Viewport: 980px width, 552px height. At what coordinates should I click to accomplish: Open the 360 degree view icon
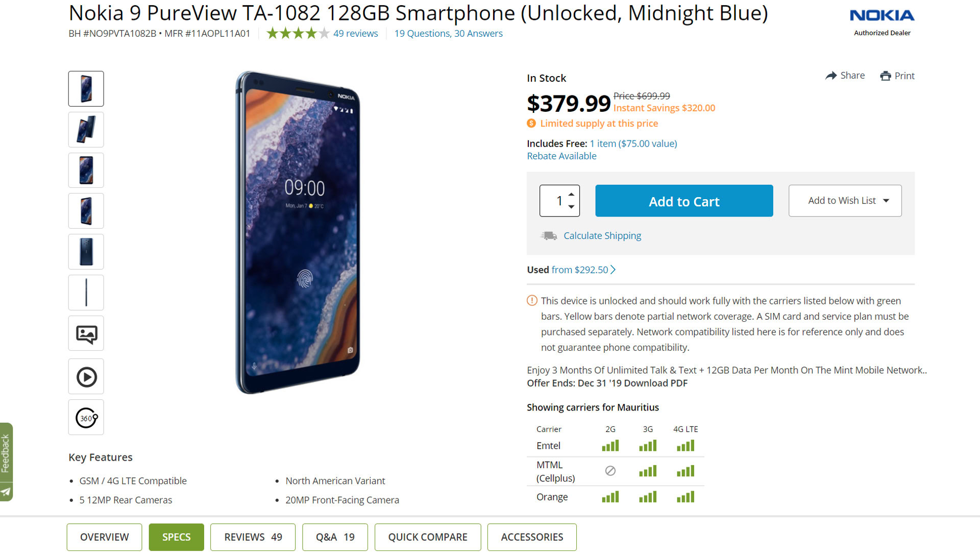pyautogui.click(x=86, y=418)
